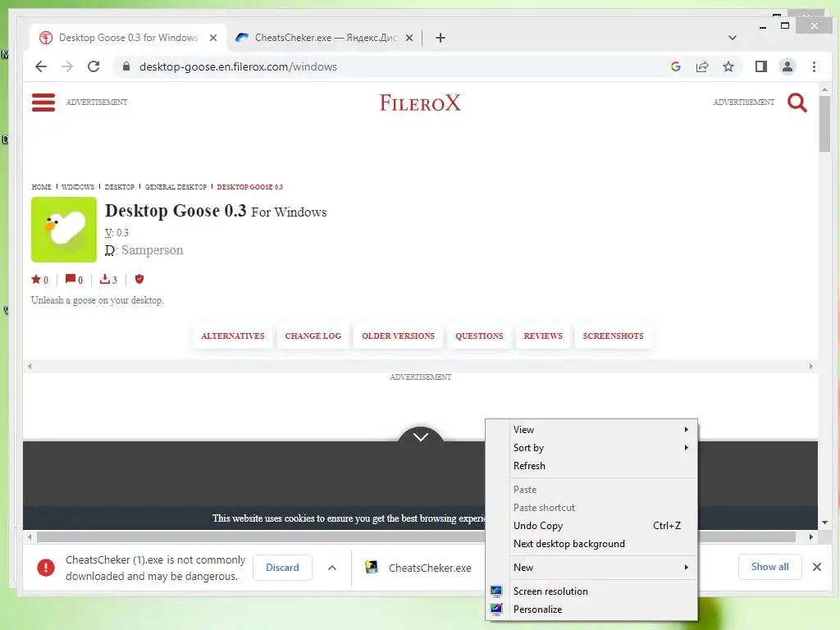Click the red warning icon in downloads bar
Viewport: 840px width, 630px height.
point(46,568)
